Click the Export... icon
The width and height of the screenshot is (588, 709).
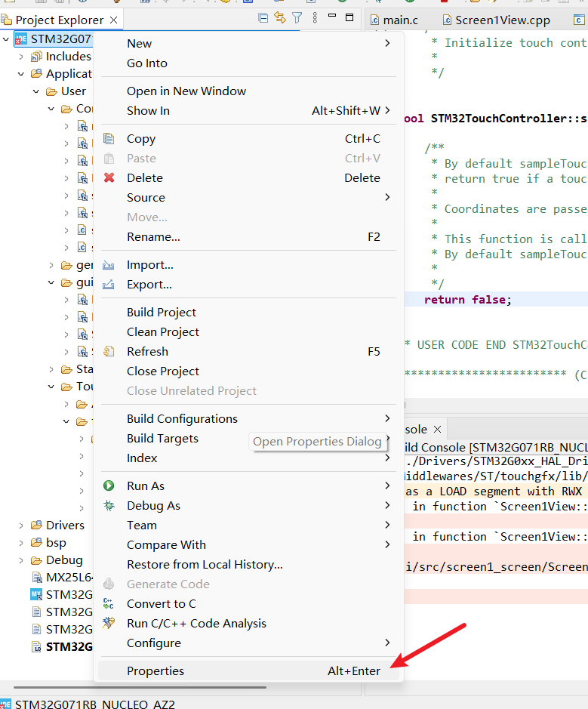(109, 285)
